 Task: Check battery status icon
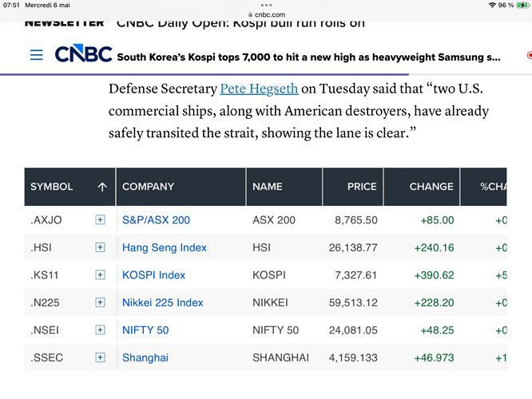tap(522, 5)
